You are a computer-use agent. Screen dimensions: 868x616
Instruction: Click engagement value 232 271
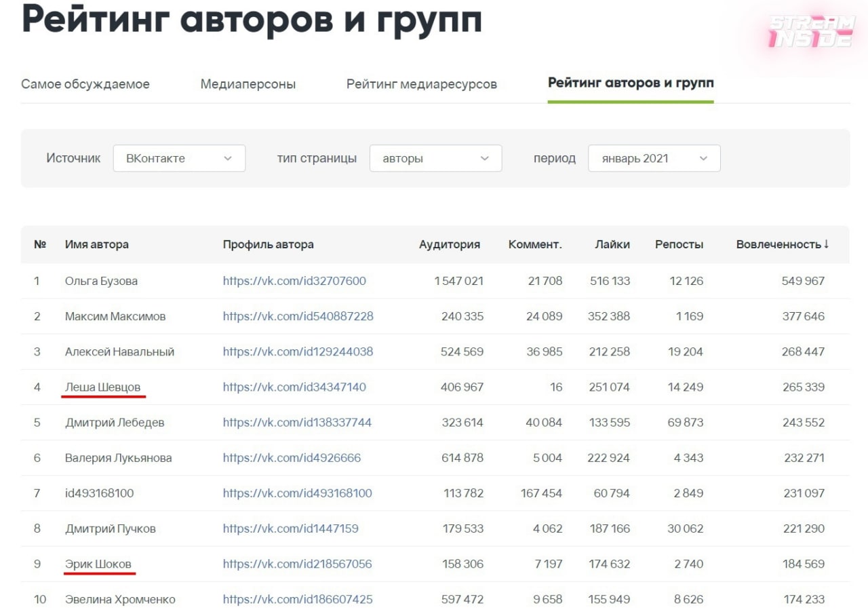coord(804,458)
